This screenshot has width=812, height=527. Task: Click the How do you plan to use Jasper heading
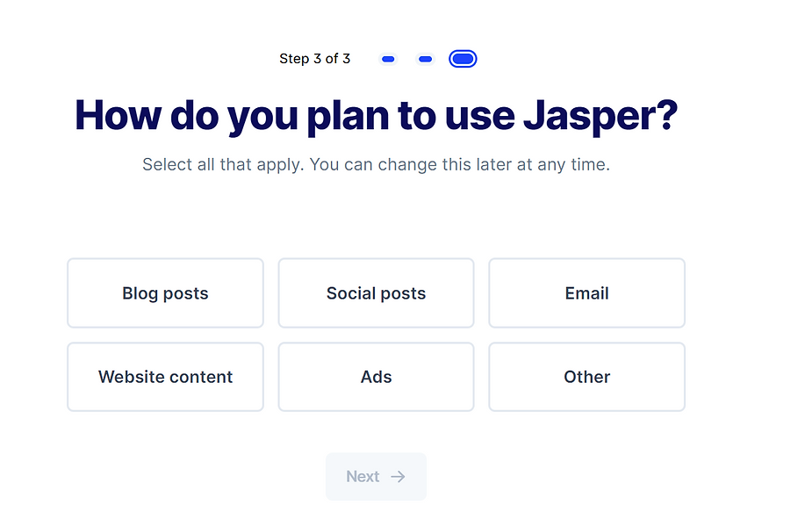(376, 115)
